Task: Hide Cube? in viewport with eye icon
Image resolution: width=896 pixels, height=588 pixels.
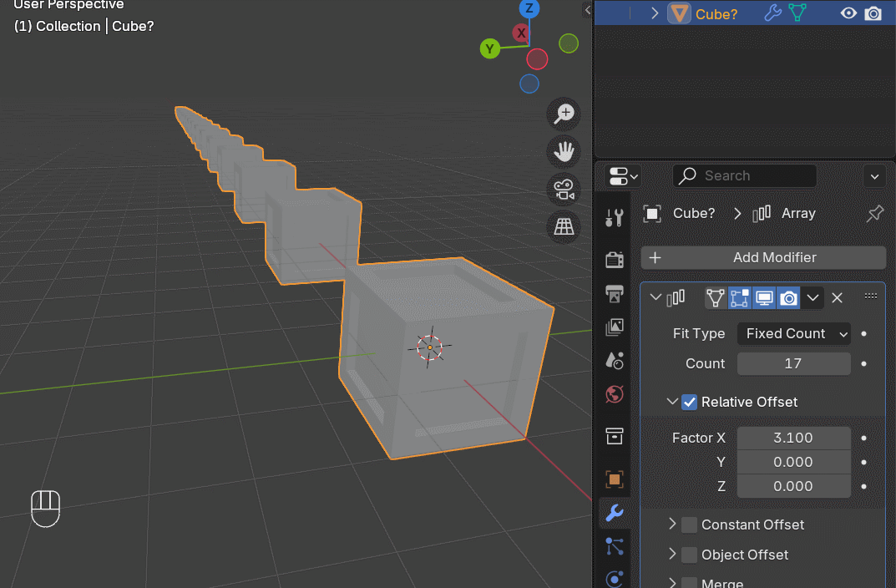Action: [848, 13]
